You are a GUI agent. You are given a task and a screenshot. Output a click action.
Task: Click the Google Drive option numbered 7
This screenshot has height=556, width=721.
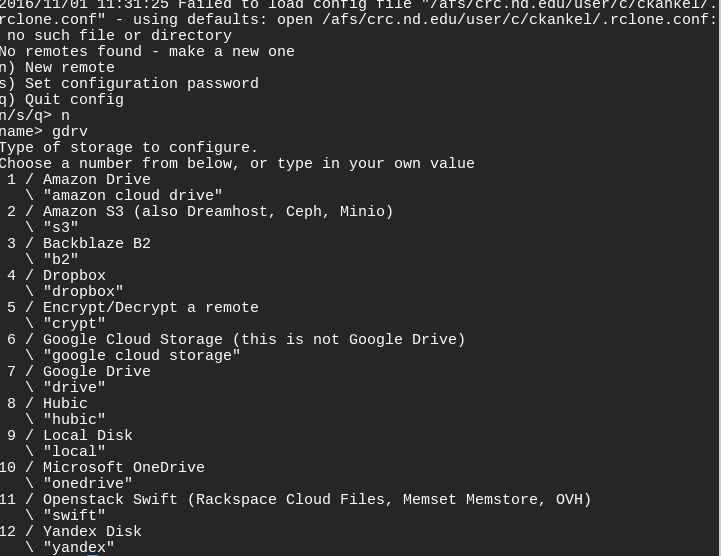(96, 372)
